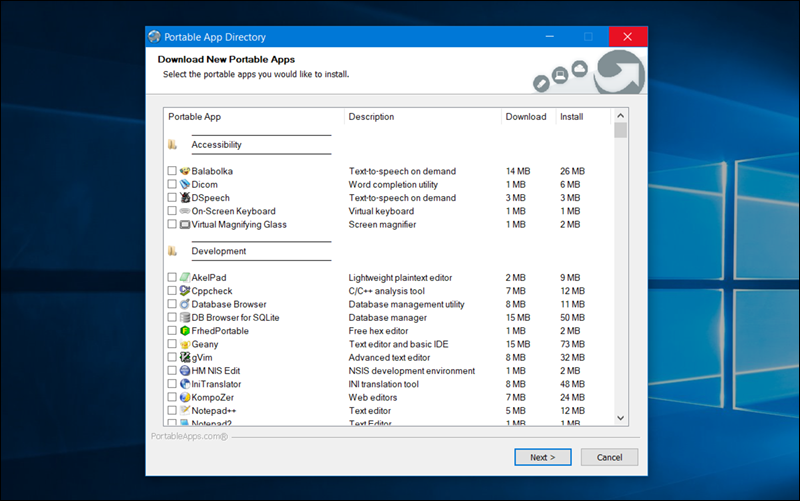Check the Dicom checkbox
This screenshot has width=800, height=501.
[x=172, y=184]
